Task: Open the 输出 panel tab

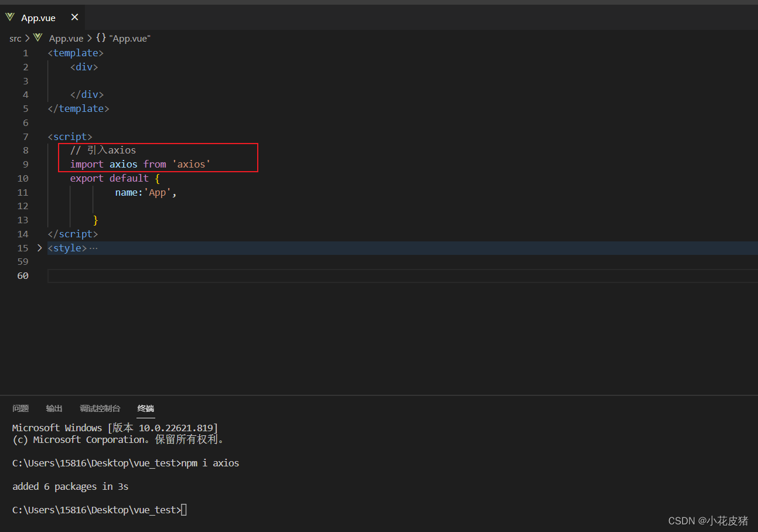Action: (54, 408)
